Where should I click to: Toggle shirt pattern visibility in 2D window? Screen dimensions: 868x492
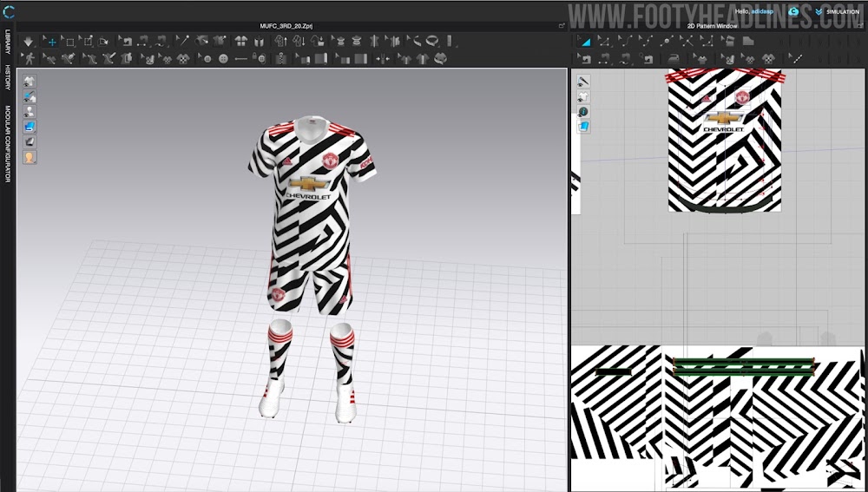click(x=583, y=97)
